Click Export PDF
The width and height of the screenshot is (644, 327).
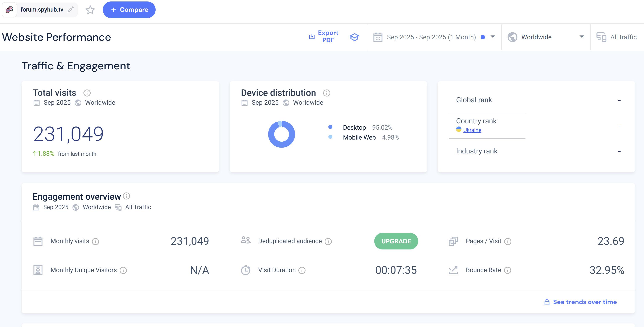tap(324, 37)
